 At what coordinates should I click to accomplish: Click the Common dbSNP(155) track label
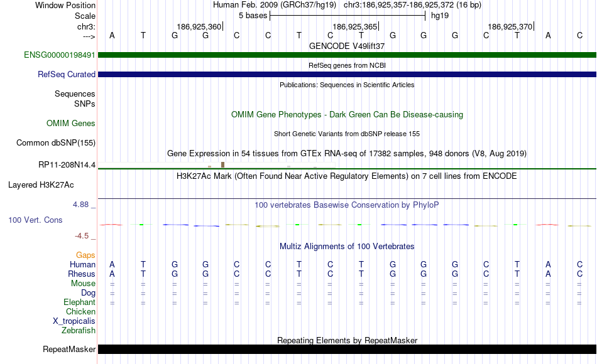[56, 142]
